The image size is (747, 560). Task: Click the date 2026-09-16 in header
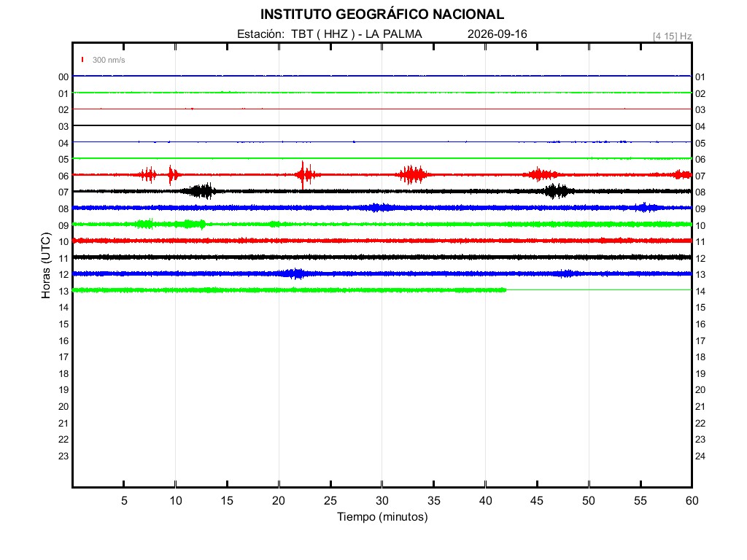pyautogui.click(x=497, y=34)
